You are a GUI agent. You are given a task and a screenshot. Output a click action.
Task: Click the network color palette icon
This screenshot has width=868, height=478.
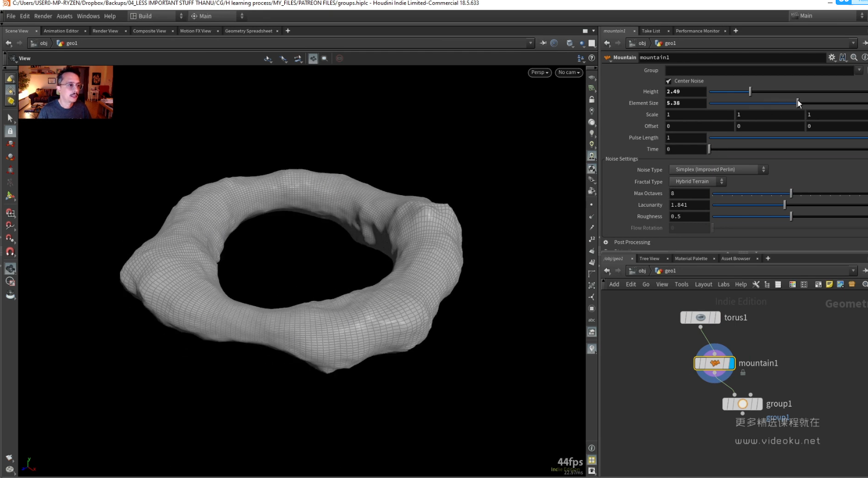[792, 284]
